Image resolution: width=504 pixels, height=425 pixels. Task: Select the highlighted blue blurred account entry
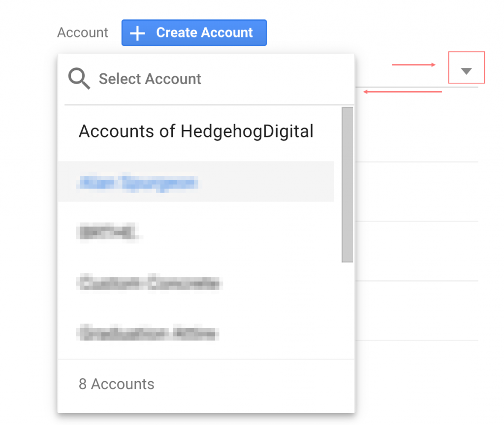pyautogui.click(x=138, y=183)
